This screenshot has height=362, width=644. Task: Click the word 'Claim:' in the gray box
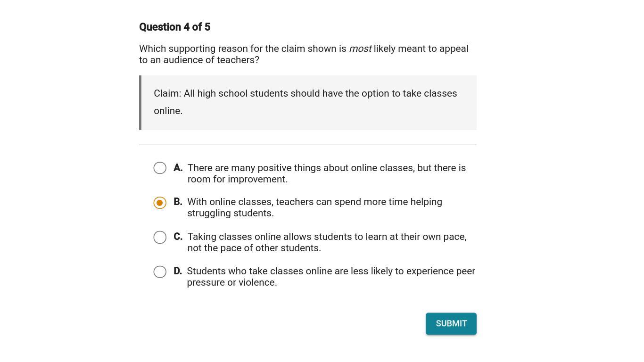[x=167, y=94]
